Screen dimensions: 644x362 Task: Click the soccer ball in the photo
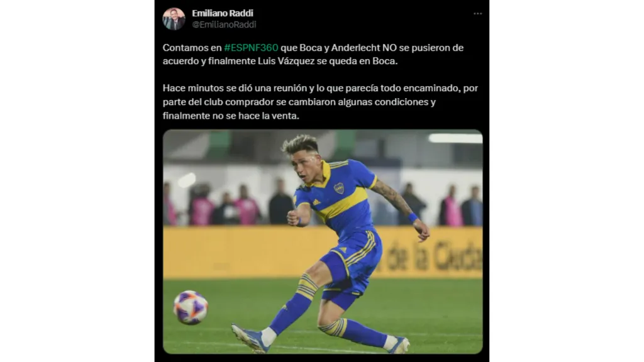[x=191, y=307]
